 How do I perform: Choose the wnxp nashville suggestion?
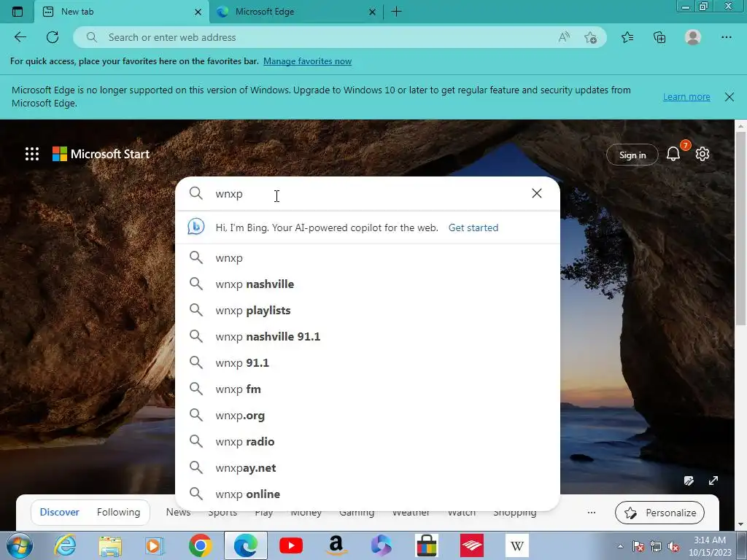368,284
